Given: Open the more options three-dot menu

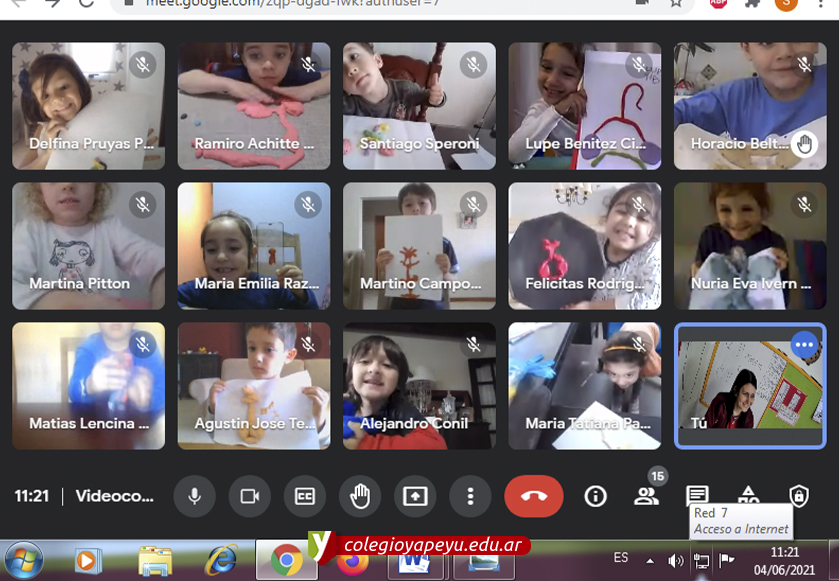Looking at the screenshot, I should click(x=469, y=496).
